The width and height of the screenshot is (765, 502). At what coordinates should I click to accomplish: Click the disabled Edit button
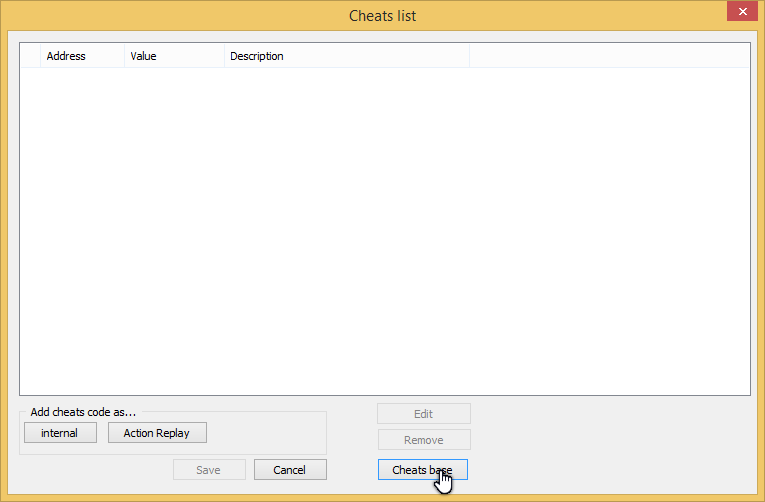(423, 414)
